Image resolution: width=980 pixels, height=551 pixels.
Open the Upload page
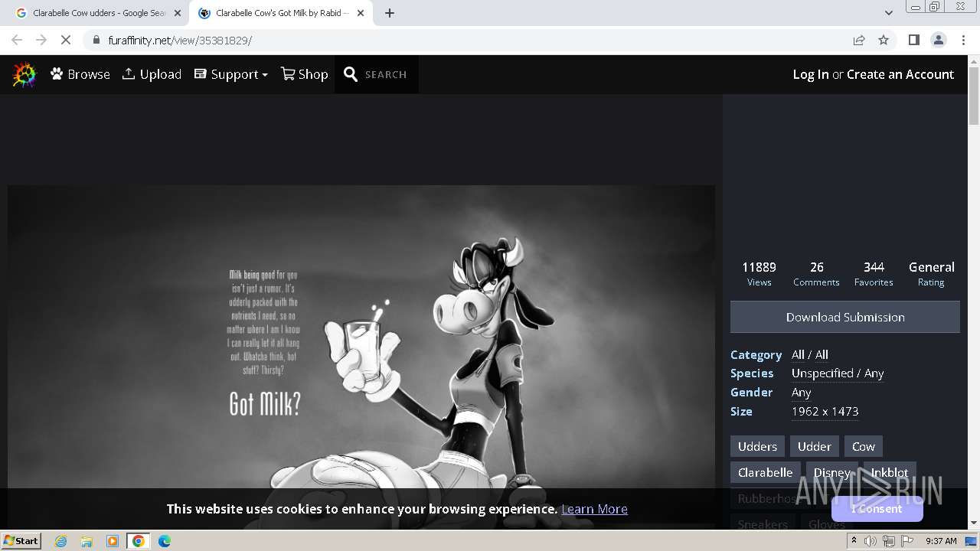coord(152,74)
